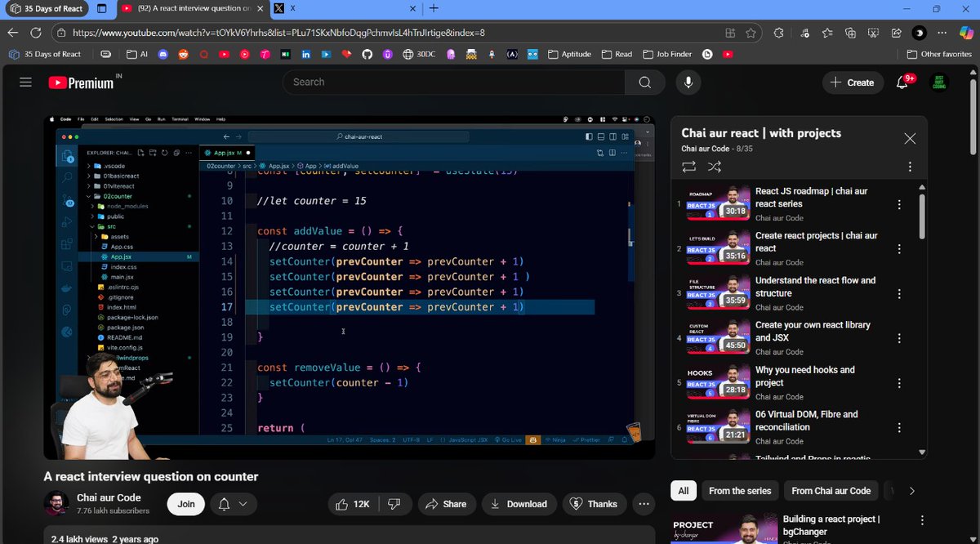This screenshot has height=544, width=980.
Task: Like the video with 12K likes
Action: coord(354,504)
